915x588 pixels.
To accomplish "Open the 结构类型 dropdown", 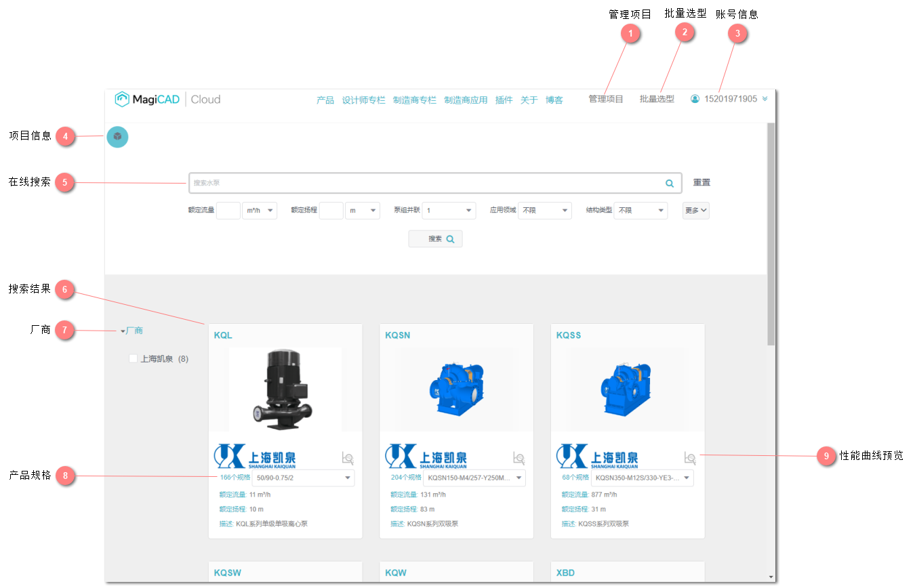I will pyautogui.click(x=640, y=211).
